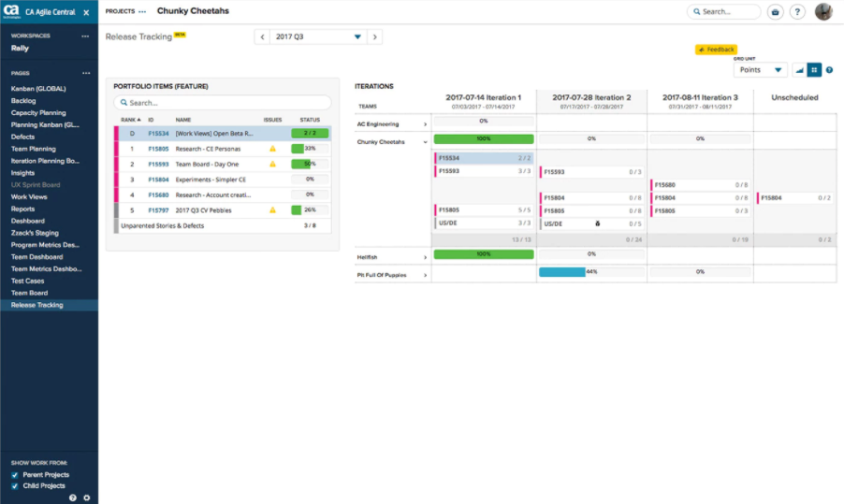Open the Points grid unit dropdown
Screen dimensions: 844x504
point(760,70)
